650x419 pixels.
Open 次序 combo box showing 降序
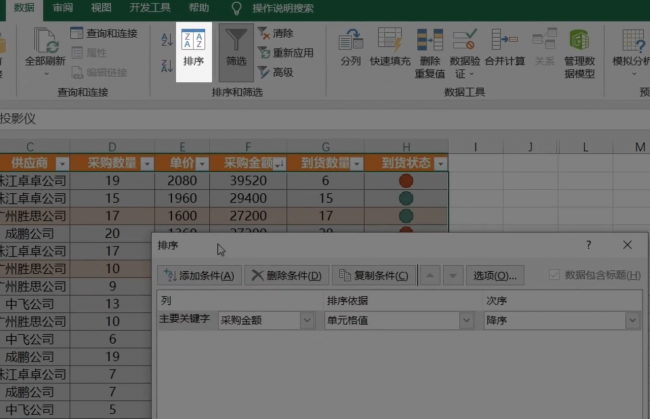click(562, 320)
